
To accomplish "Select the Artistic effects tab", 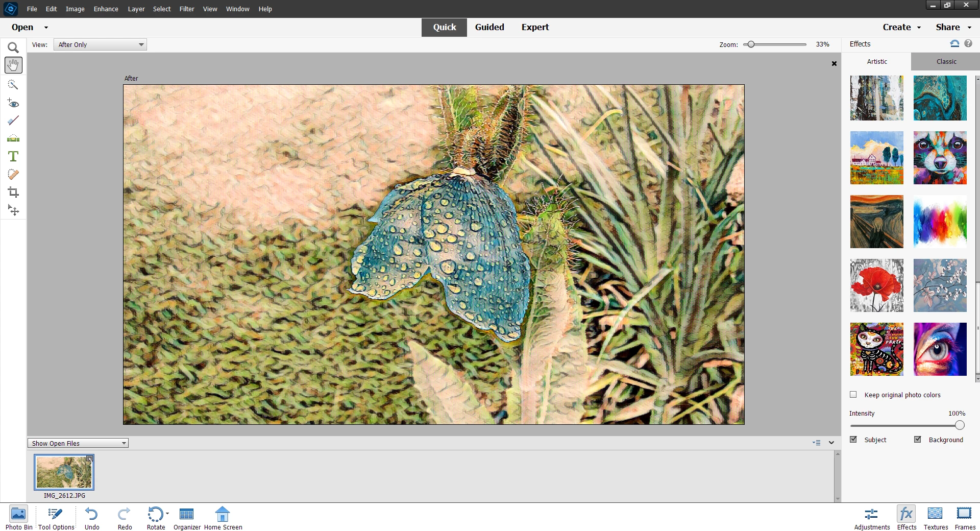I will pyautogui.click(x=877, y=61).
